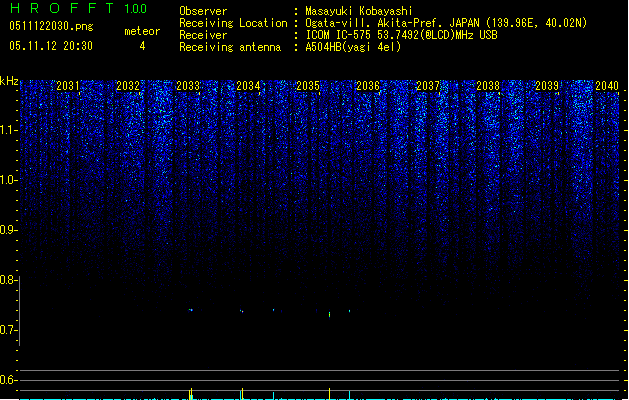Click the 2031 time marker
This screenshot has width=629, height=400.
click(68, 85)
